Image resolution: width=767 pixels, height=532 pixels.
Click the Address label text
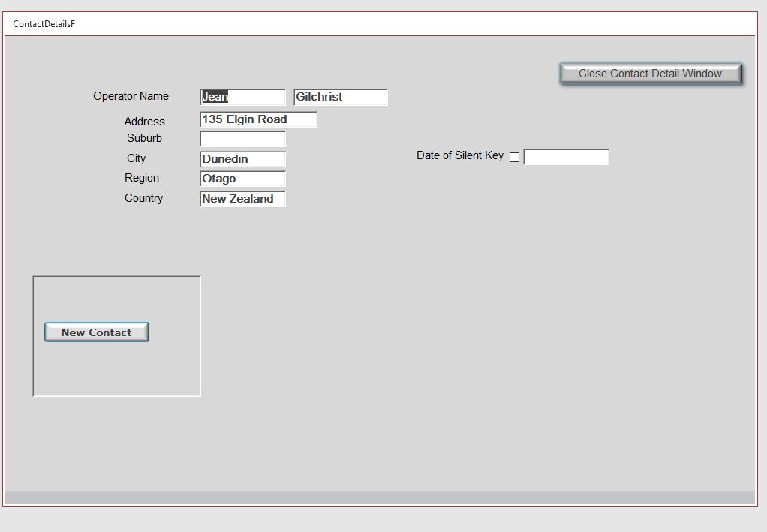(145, 122)
